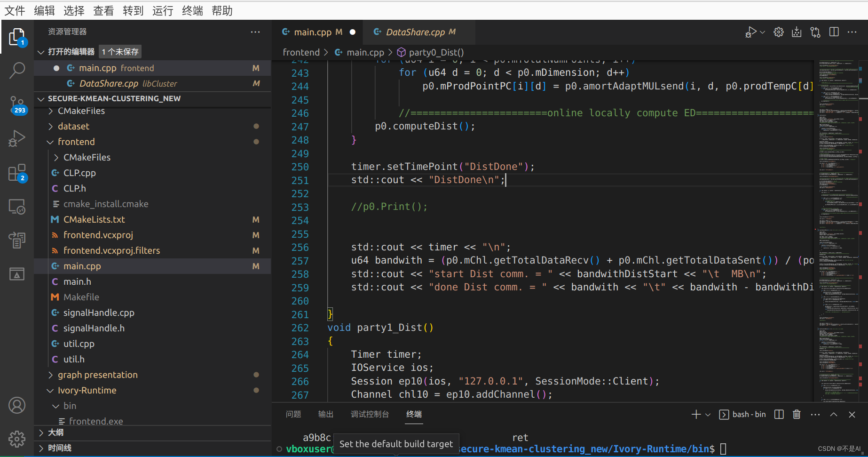Click the '1 个未保存' unsaved badge
Image resolution: width=868 pixels, height=457 pixels.
(120, 52)
